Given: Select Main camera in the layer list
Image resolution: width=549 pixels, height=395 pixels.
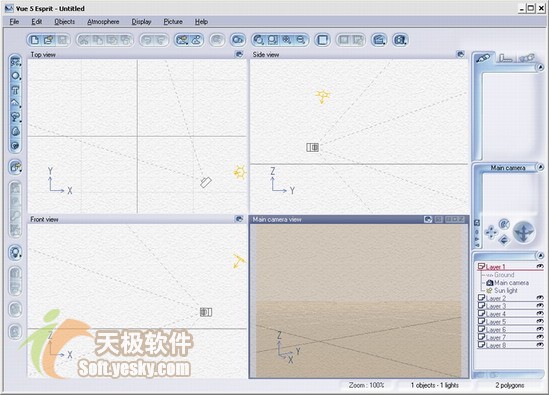Looking at the screenshot, I should 511,283.
